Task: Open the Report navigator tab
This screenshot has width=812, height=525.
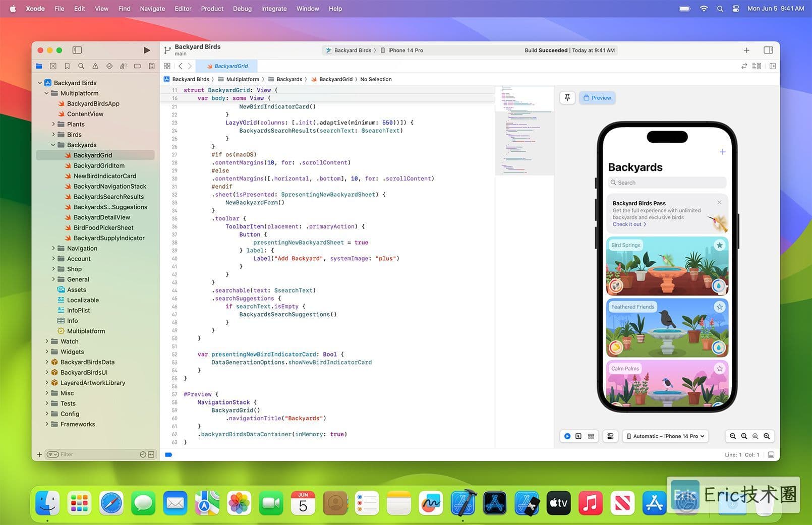Action: [x=152, y=66]
